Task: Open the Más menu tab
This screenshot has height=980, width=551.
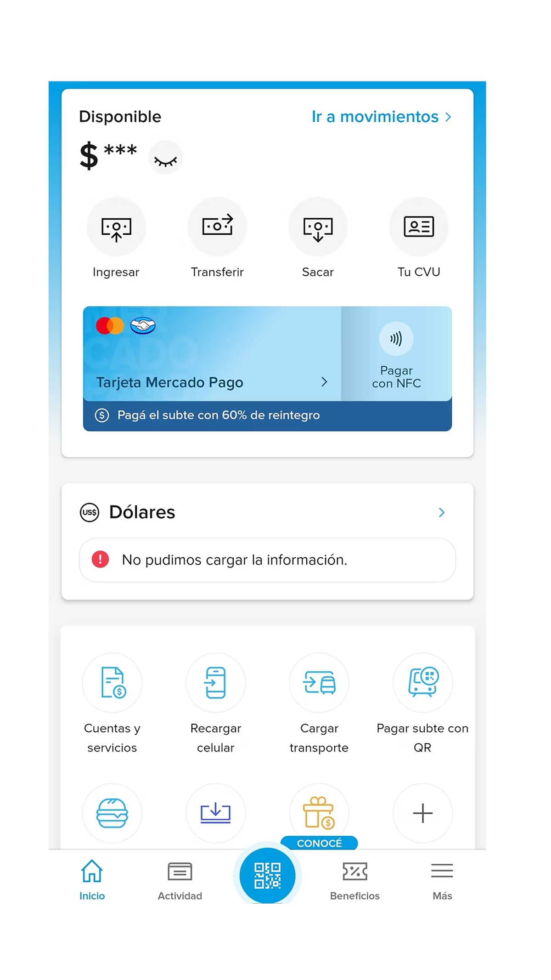Action: (442, 881)
